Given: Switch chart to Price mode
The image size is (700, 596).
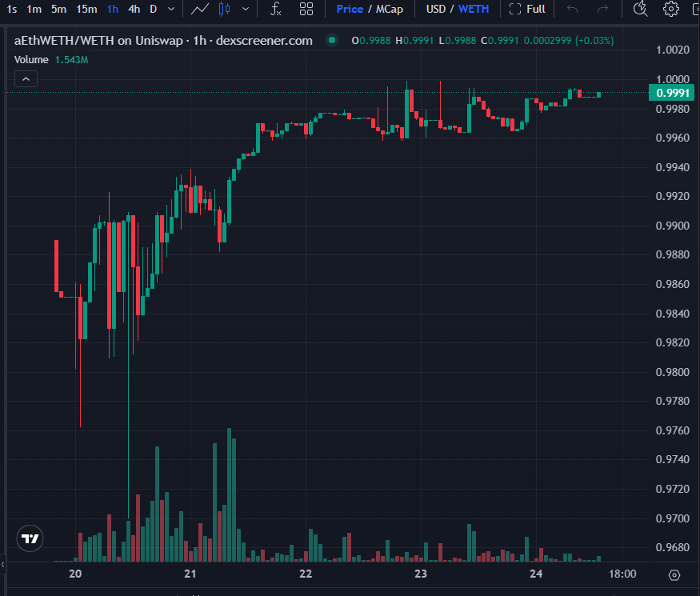Looking at the screenshot, I should [x=350, y=9].
